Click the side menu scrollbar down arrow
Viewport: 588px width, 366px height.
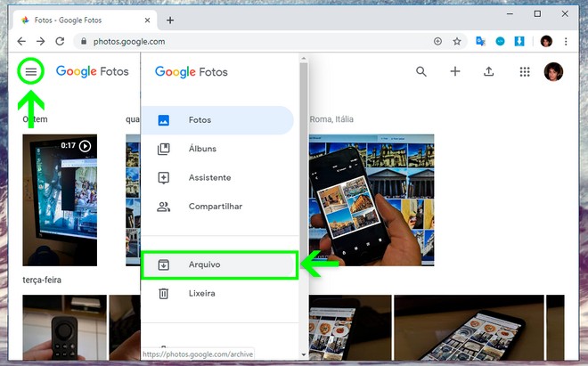coord(304,354)
